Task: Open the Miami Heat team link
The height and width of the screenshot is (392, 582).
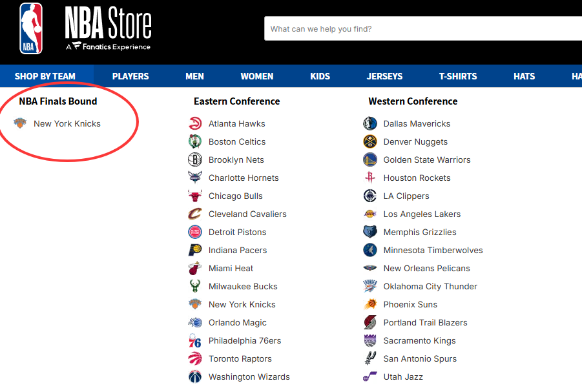Action: click(231, 269)
